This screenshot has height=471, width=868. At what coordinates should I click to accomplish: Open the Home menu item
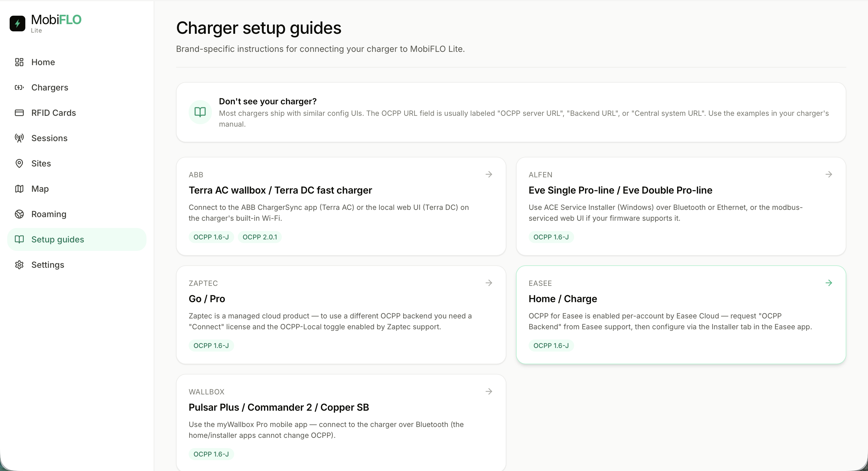pos(77,62)
